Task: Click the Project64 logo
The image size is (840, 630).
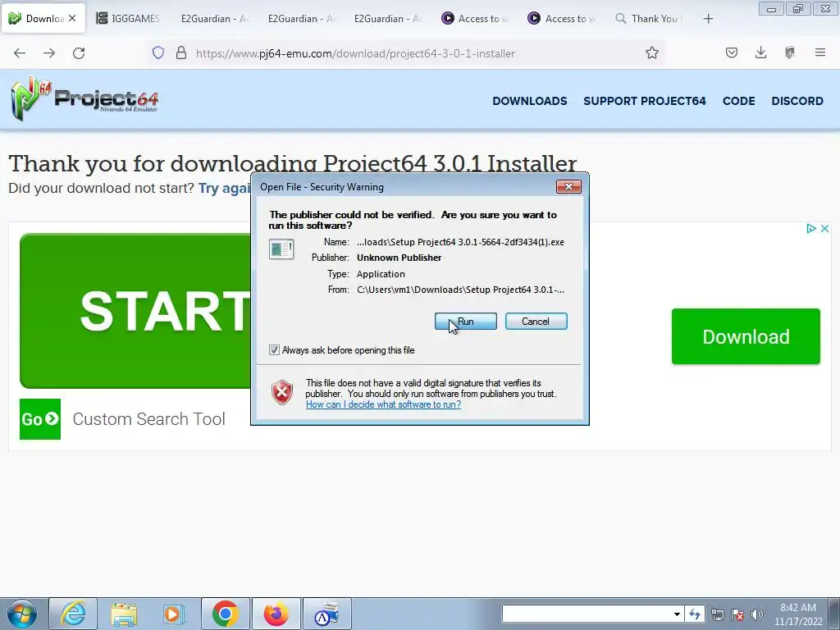Action: click(84, 98)
